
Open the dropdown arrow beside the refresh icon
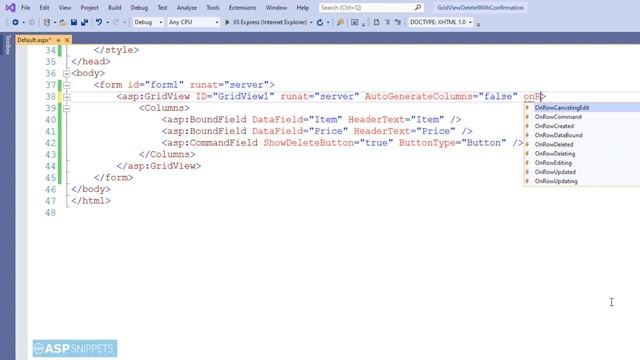328,22
